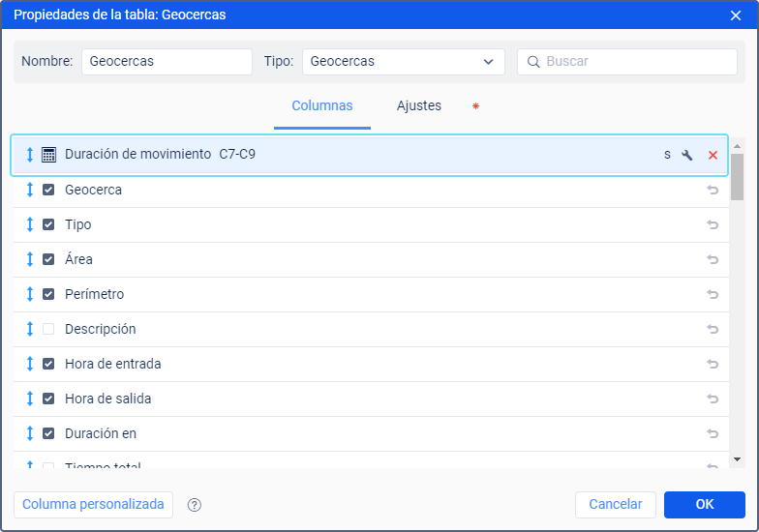Viewport: 759px width, 532px height.
Task: Uncheck the Perímetro column
Action: click(x=48, y=294)
